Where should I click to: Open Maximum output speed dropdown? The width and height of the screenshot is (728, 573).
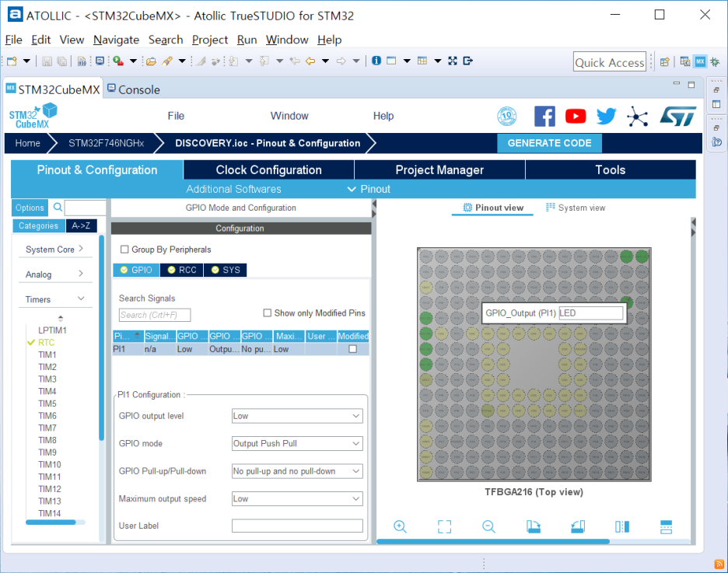click(x=297, y=499)
